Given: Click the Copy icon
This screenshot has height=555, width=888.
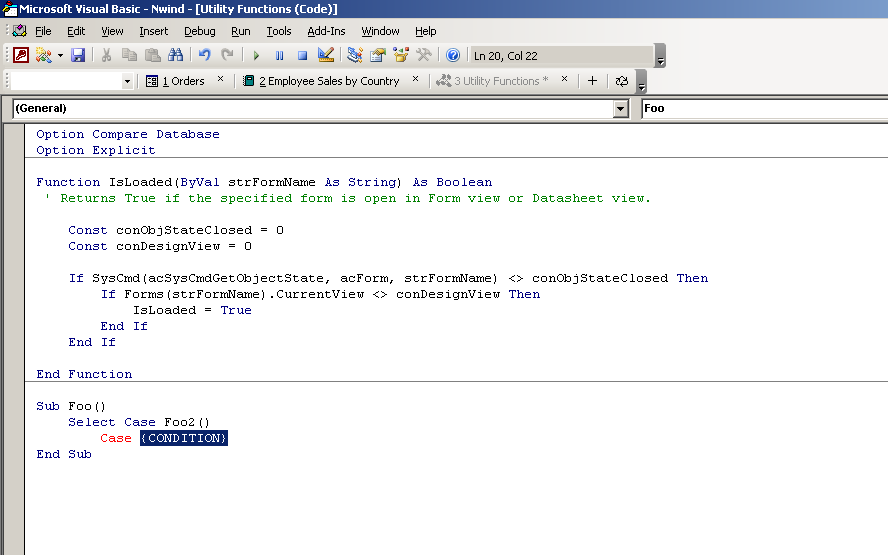Looking at the screenshot, I should (x=130, y=55).
